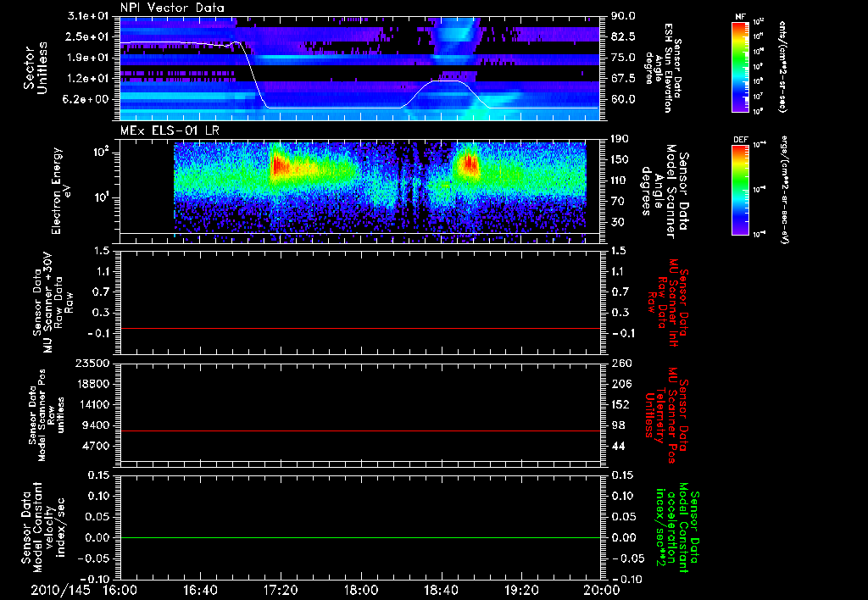
Task: Click the ESH Sun Elevation Angle axis title
Action: [663, 68]
